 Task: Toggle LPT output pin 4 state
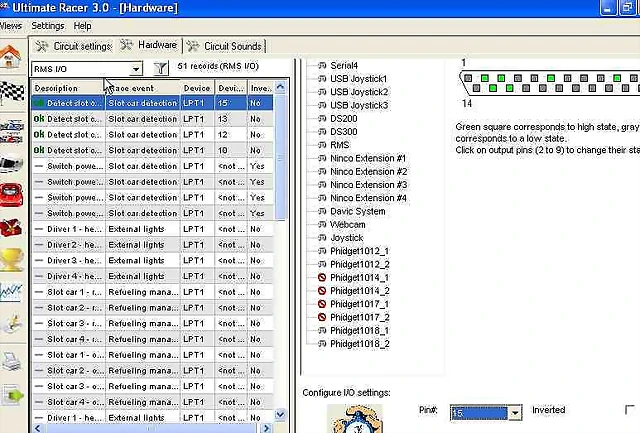click(x=518, y=78)
